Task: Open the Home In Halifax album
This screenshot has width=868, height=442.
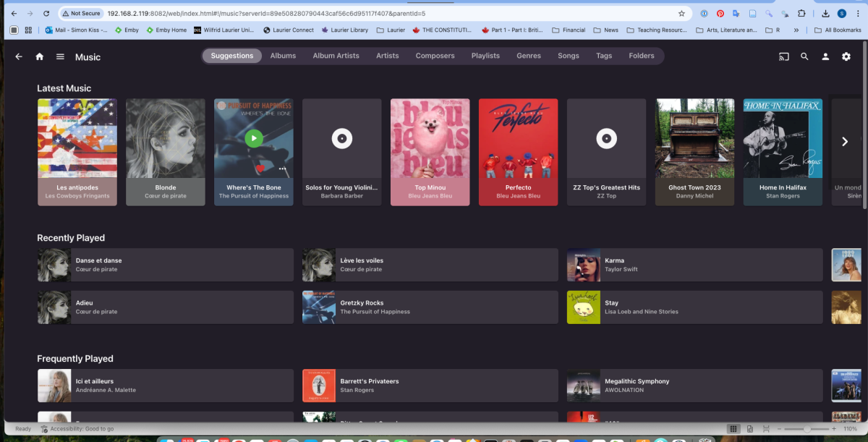Action: 783,152
